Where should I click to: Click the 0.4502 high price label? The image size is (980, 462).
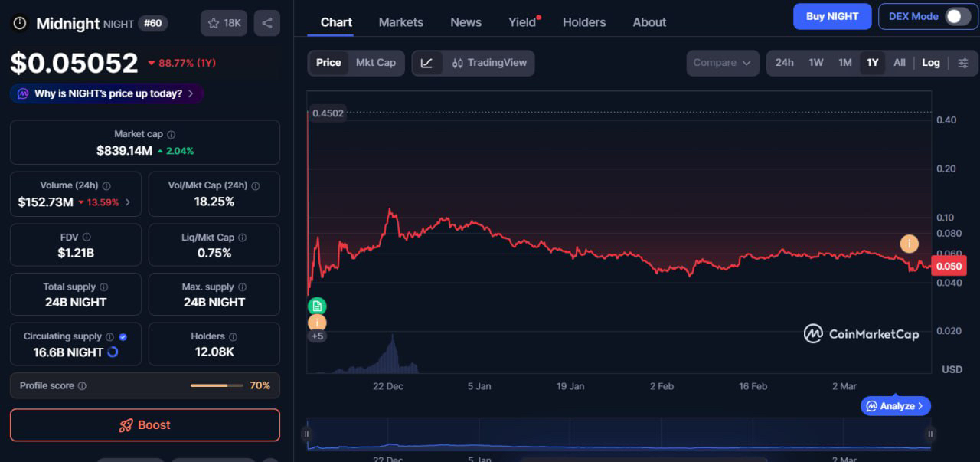pos(328,113)
